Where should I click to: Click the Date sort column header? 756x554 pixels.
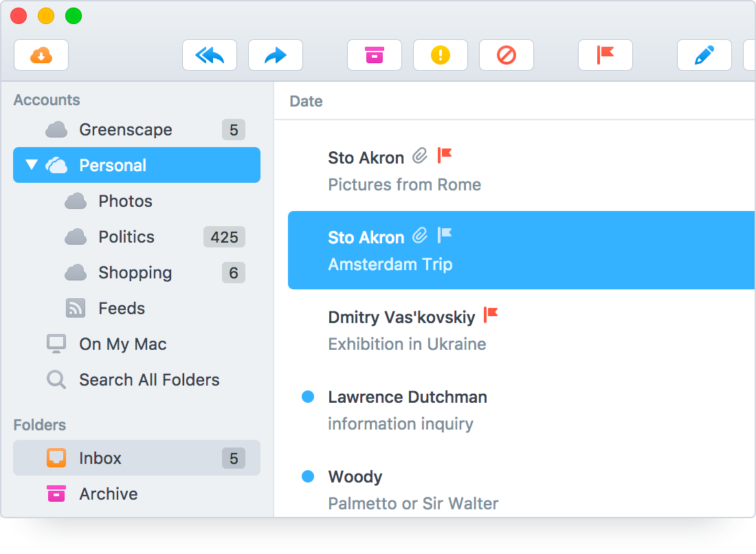pos(306,101)
